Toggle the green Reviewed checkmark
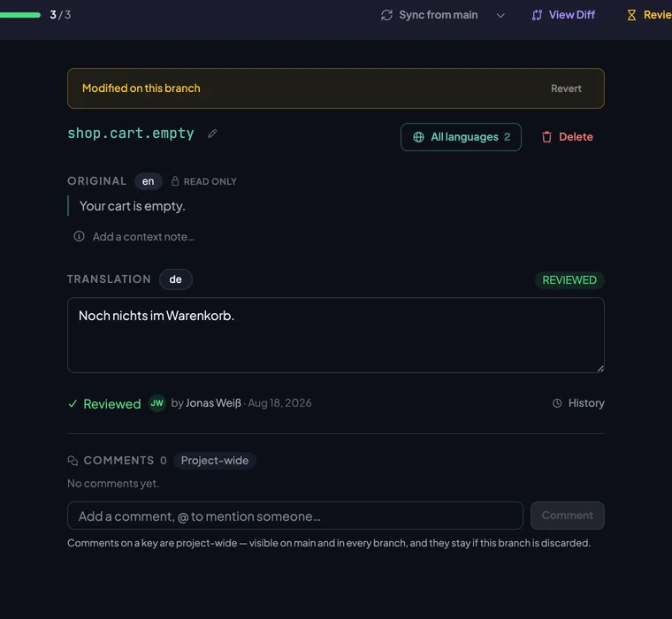Image resolution: width=672 pixels, height=619 pixels. pos(73,403)
